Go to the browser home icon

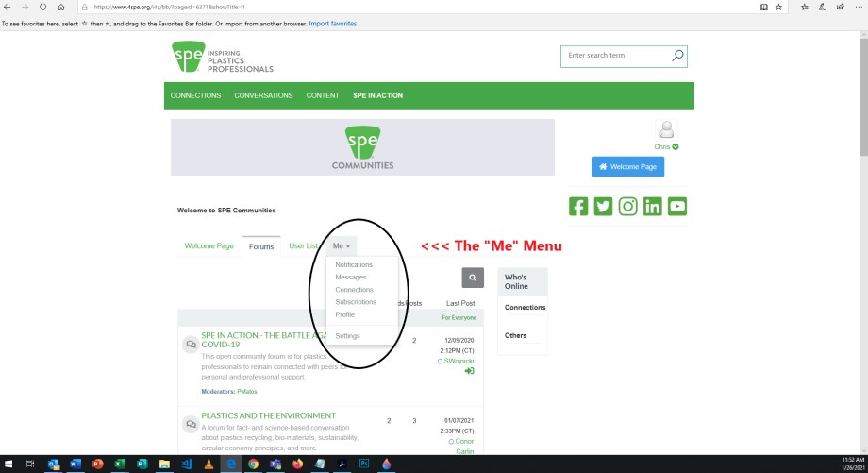point(61,8)
